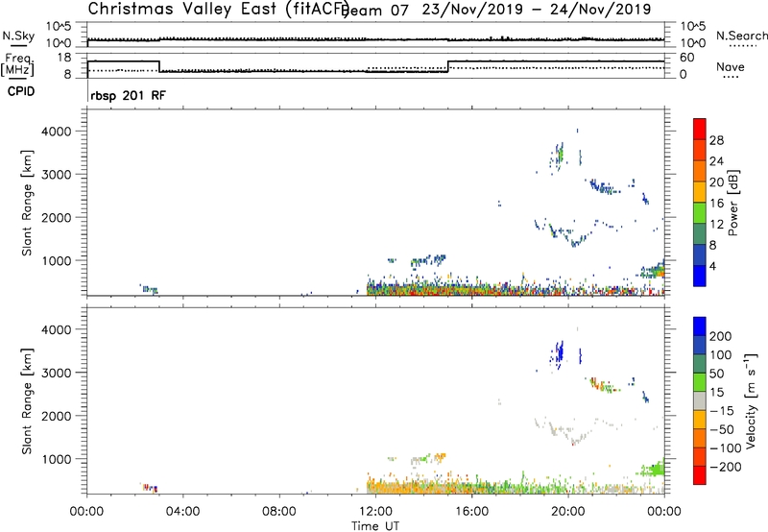Click the frequency step-up at 15:00 UT
The height and width of the screenshot is (532, 768).
tap(448, 66)
